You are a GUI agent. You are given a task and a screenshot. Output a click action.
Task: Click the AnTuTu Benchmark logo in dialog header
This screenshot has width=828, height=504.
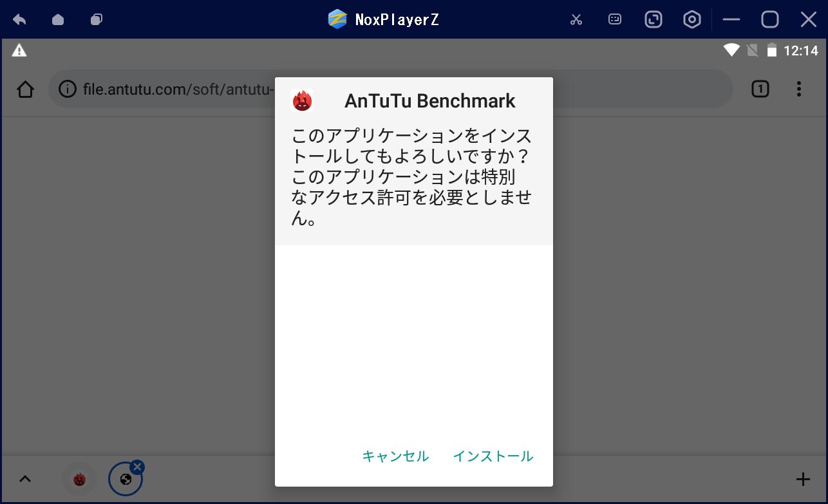(303, 100)
